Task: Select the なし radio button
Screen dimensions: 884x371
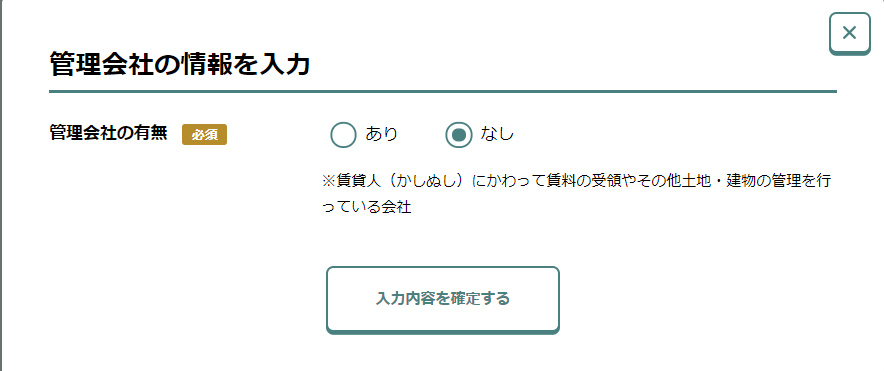Action: pos(458,135)
